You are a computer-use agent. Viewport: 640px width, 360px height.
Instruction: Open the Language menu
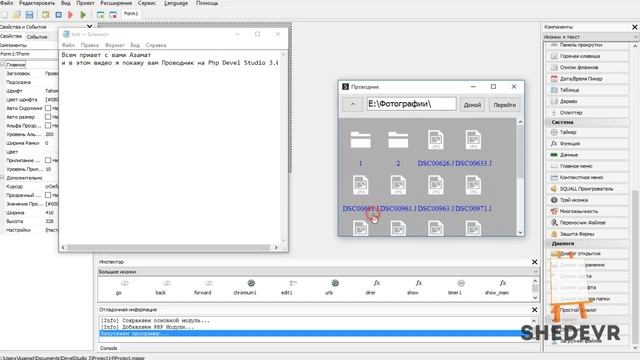pos(176,3)
